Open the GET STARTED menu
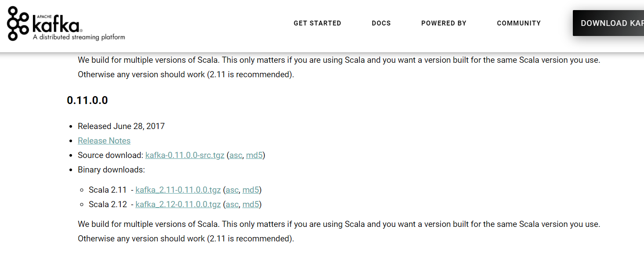644x255 pixels. 317,23
